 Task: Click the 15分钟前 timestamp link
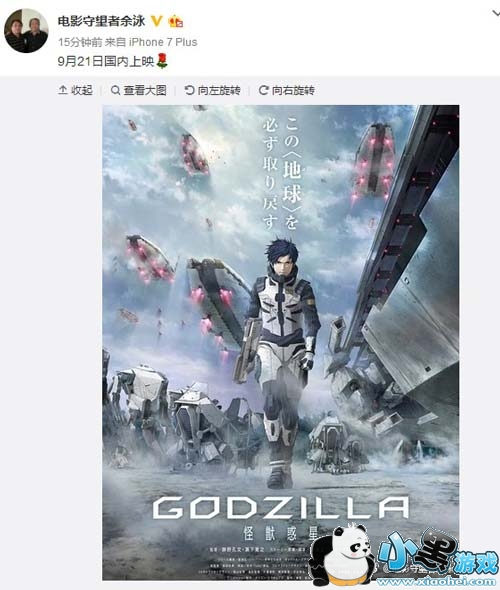pyautogui.click(x=80, y=42)
